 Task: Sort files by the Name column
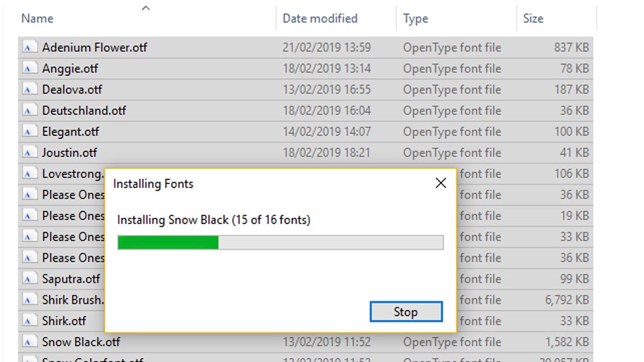[x=37, y=19]
